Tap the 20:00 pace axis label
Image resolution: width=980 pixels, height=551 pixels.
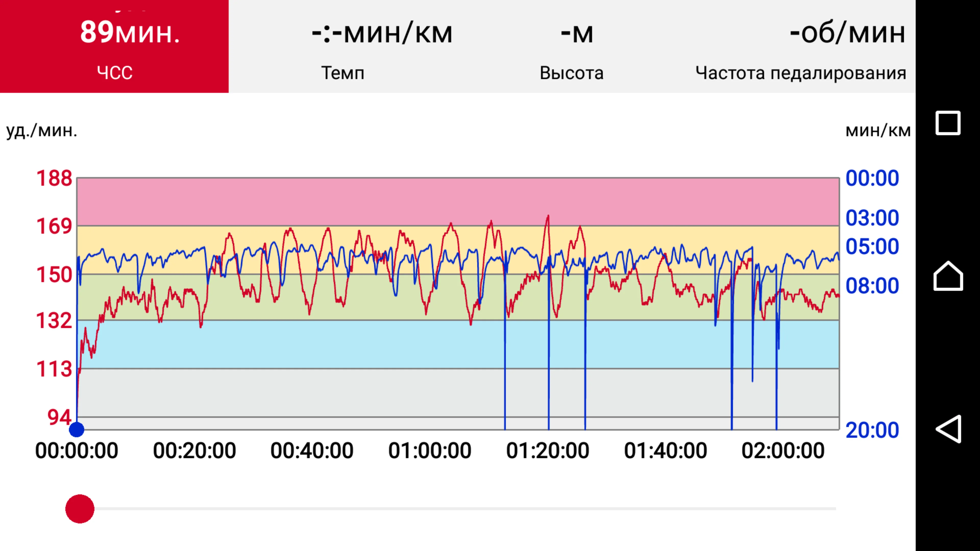872,430
